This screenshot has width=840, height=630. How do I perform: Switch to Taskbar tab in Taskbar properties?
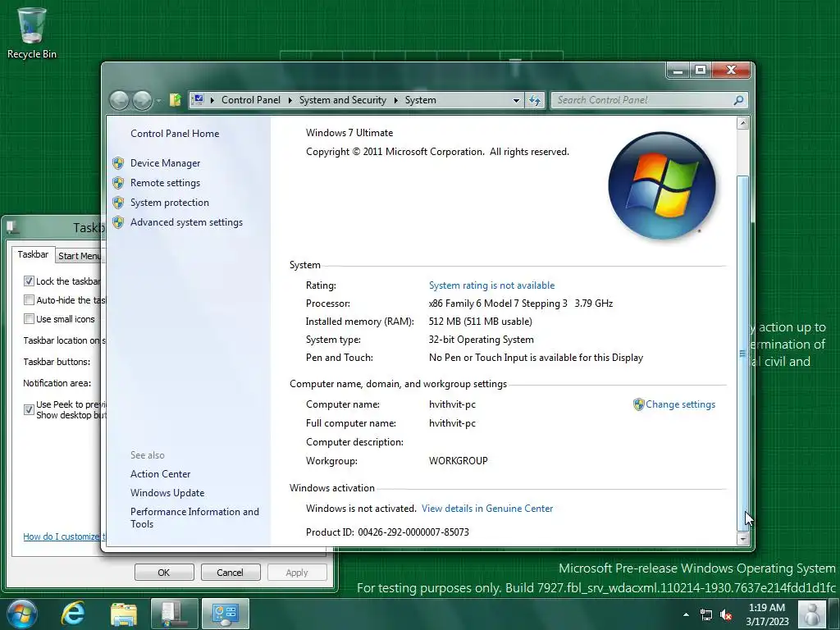click(33, 254)
